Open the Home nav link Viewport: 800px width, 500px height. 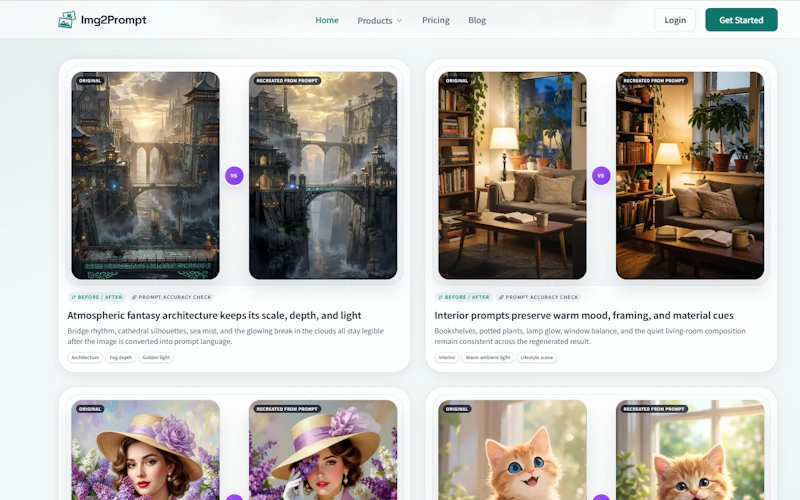327,20
